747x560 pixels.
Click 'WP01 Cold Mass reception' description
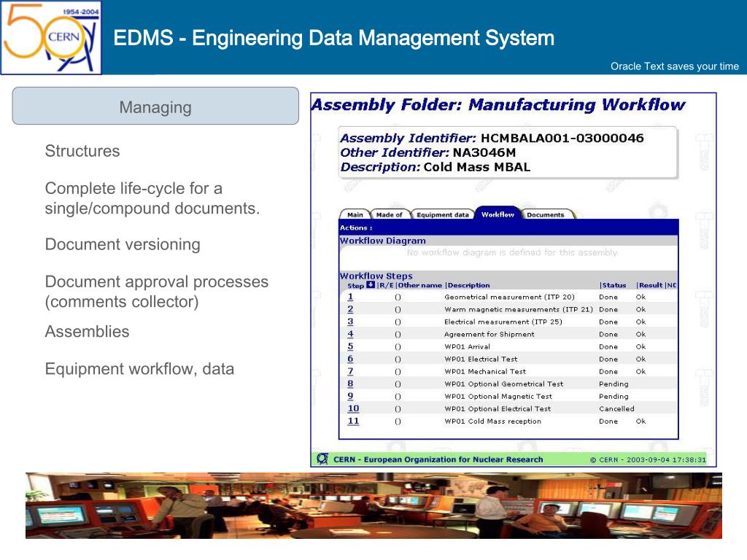click(492, 421)
